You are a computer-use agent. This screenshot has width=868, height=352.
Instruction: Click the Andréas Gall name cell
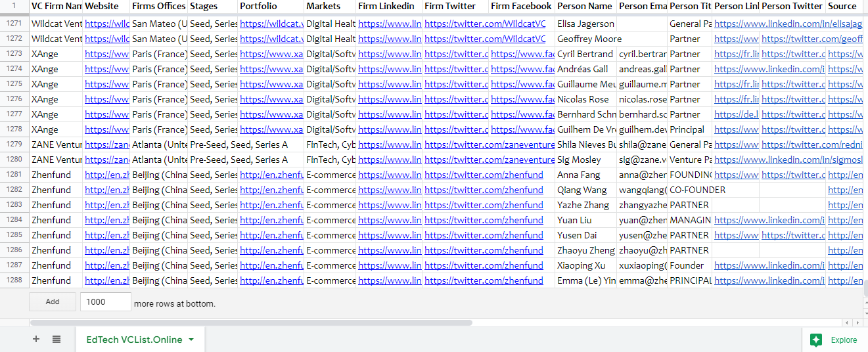click(x=585, y=69)
